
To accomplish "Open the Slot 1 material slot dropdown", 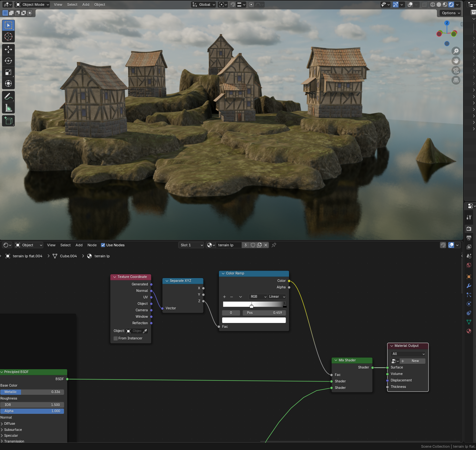I will click(191, 245).
